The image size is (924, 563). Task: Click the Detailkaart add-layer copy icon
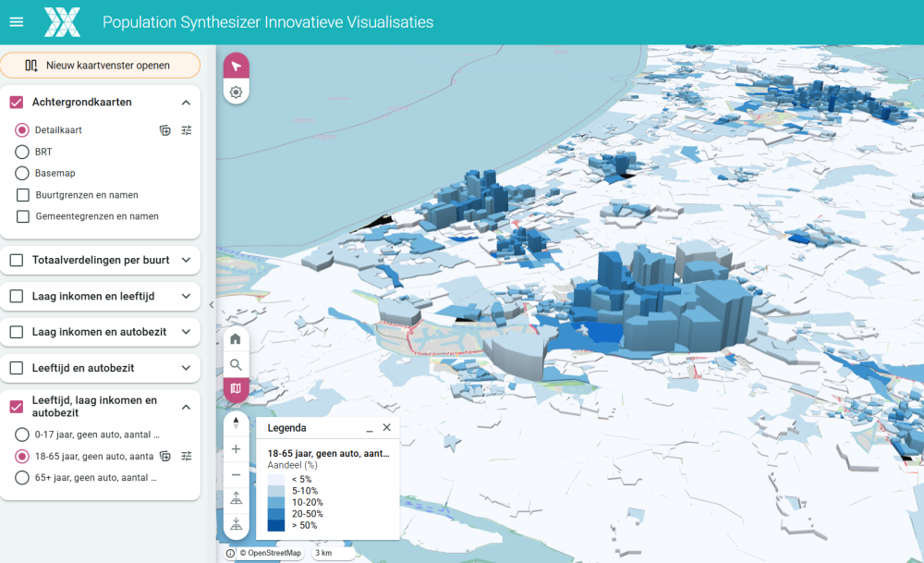[165, 130]
